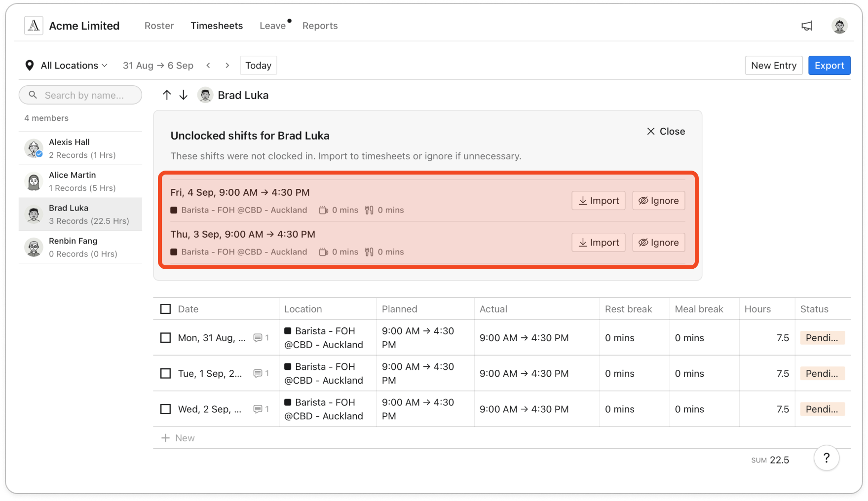Open the Pending status on Wed, 2 Sep row

[x=822, y=409]
